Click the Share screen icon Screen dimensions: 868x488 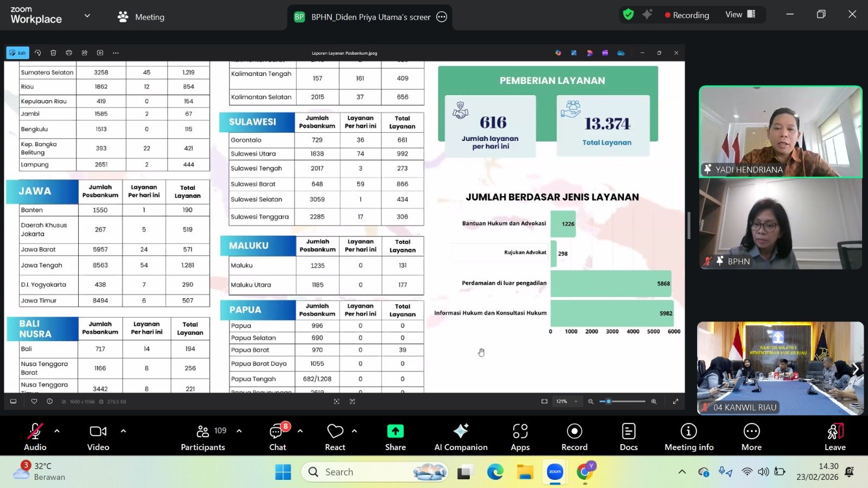pyautogui.click(x=395, y=432)
